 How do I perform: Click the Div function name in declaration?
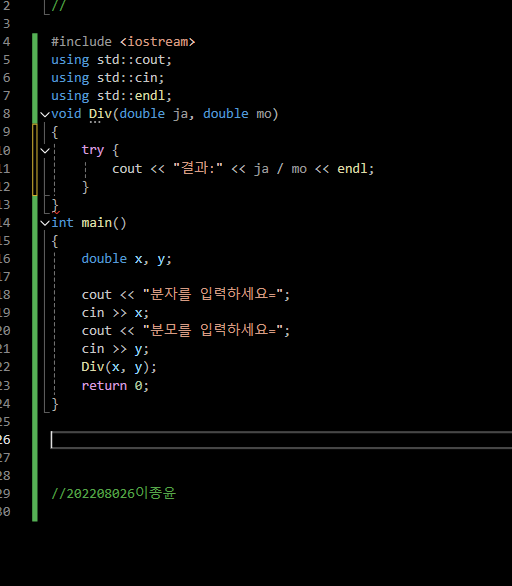(100, 114)
